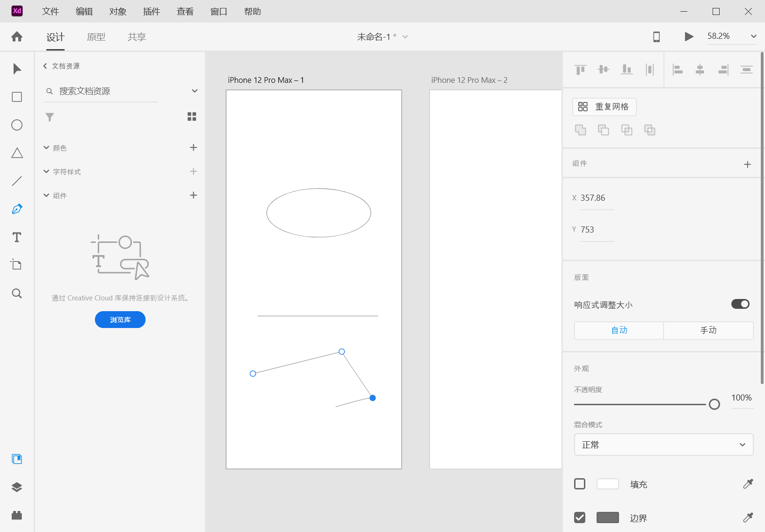
Task: Disable the 响应式调整大小 toggle
Action: [x=740, y=304]
